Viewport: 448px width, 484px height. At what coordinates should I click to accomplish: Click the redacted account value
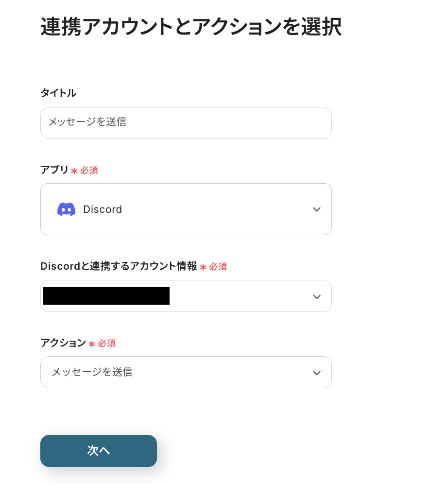pos(106,296)
